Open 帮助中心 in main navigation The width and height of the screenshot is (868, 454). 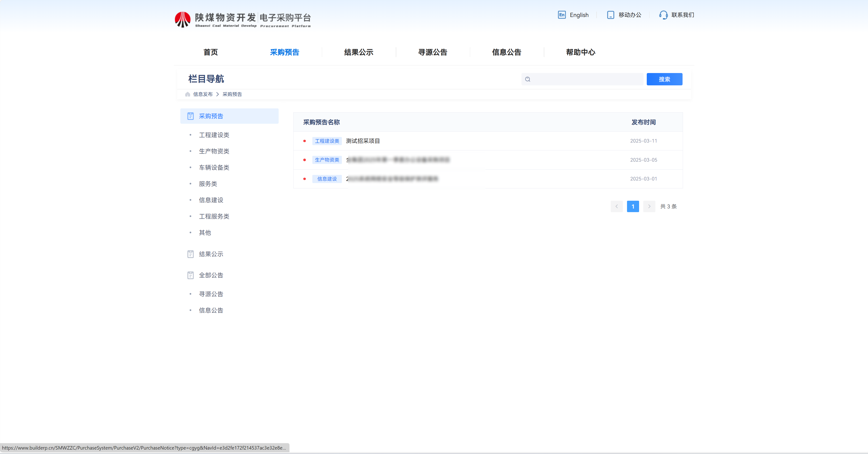click(x=581, y=52)
